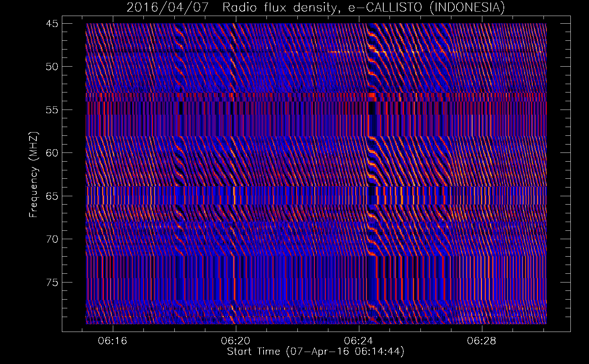Click the '50' frequency tick label
Screen dimensions: 589x364
pos(51,67)
